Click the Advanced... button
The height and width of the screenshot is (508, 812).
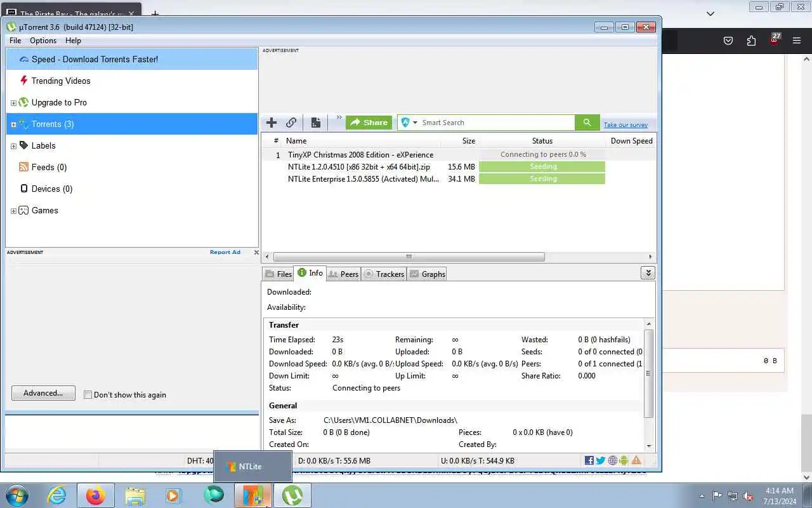pos(43,393)
